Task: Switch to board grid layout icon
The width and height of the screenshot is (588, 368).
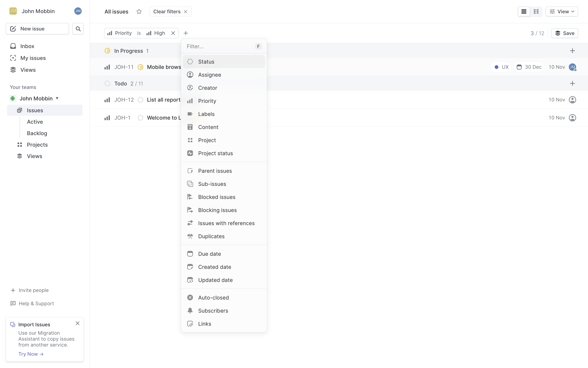Action: point(536,11)
